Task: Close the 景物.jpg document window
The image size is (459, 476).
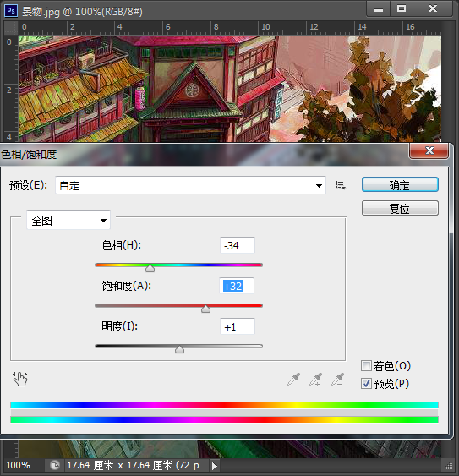Action: tap(433, 9)
